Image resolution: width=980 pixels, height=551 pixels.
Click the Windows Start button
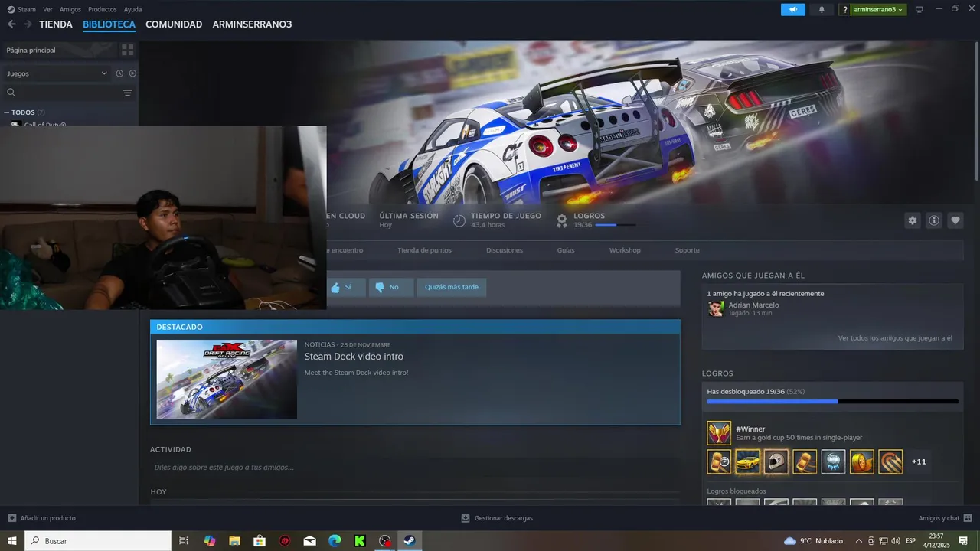point(12,541)
